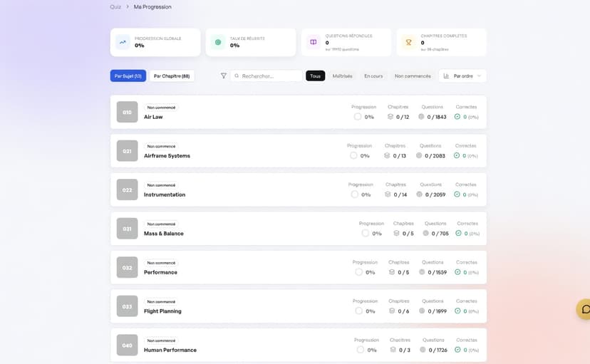Click the Questions Répondues book icon

[314, 42]
